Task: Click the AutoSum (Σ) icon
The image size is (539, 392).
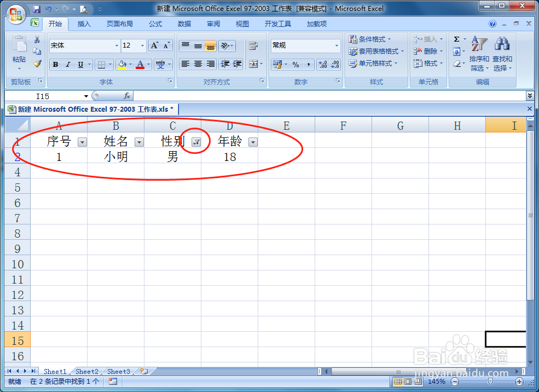Action: [456, 39]
